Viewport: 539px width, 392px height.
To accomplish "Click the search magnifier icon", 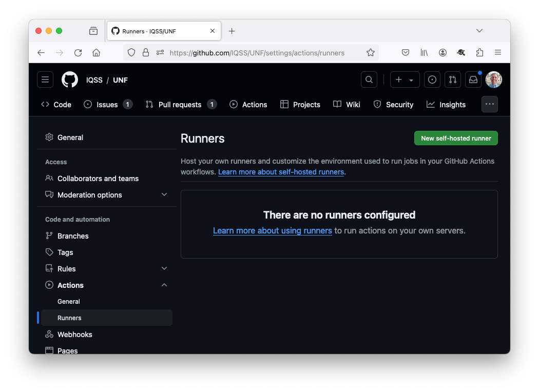I will (x=369, y=80).
